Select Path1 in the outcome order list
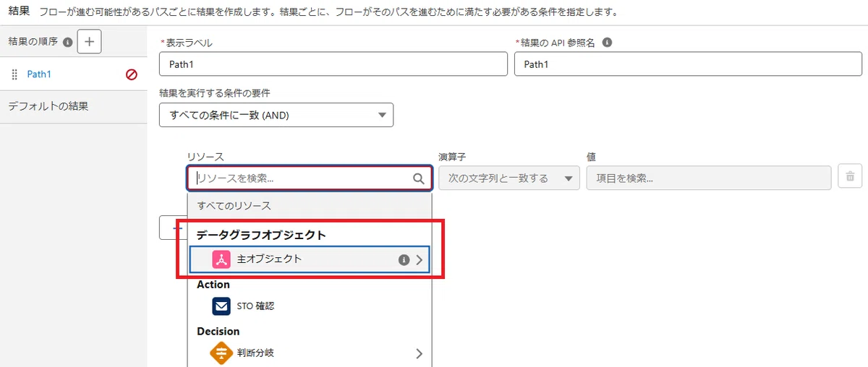 [x=39, y=74]
